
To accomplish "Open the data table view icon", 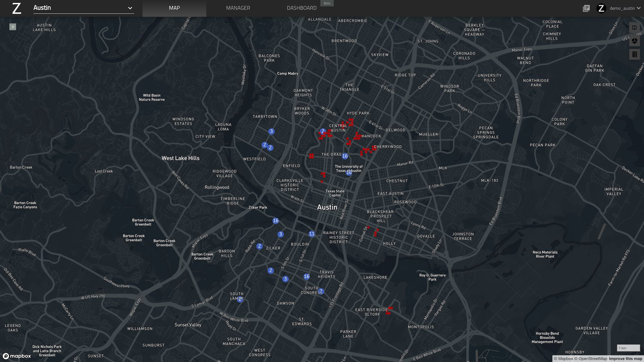I will coord(634,54).
